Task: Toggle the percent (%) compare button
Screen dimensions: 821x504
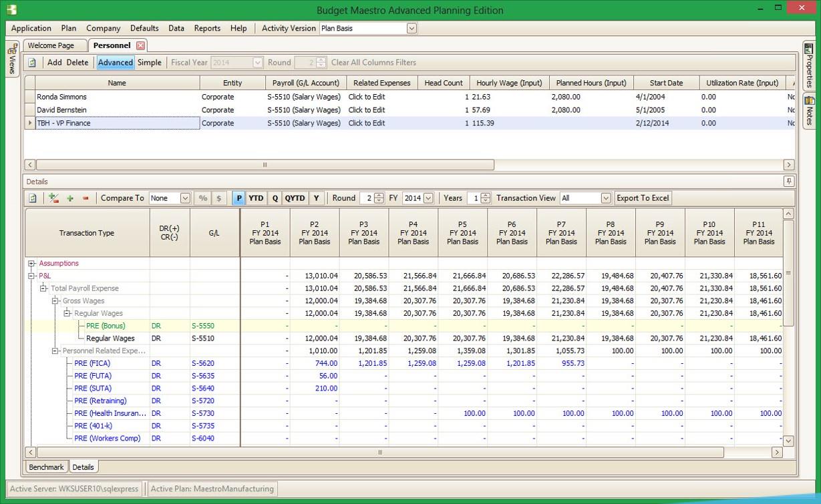Action: [203, 198]
